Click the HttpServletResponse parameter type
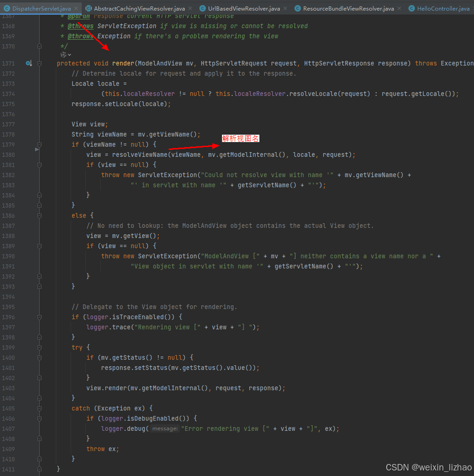 339,64
